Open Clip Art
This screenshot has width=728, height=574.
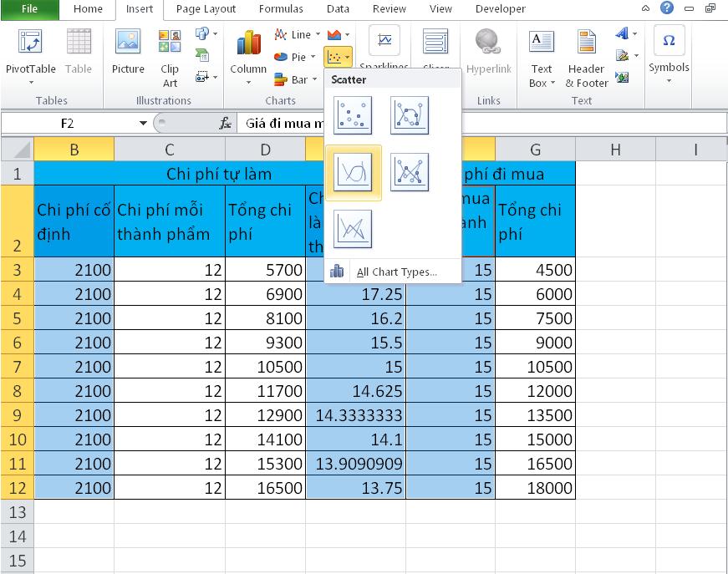pyautogui.click(x=170, y=58)
